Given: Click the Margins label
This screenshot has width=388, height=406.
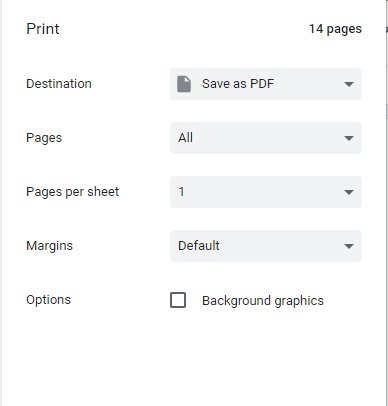Looking at the screenshot, I should click(x=49, y=246).
